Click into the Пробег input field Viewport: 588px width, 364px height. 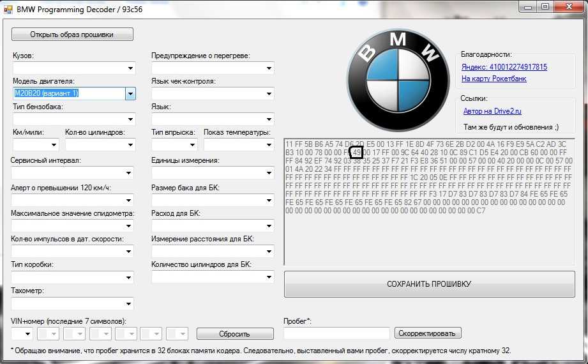click(336, 333)
